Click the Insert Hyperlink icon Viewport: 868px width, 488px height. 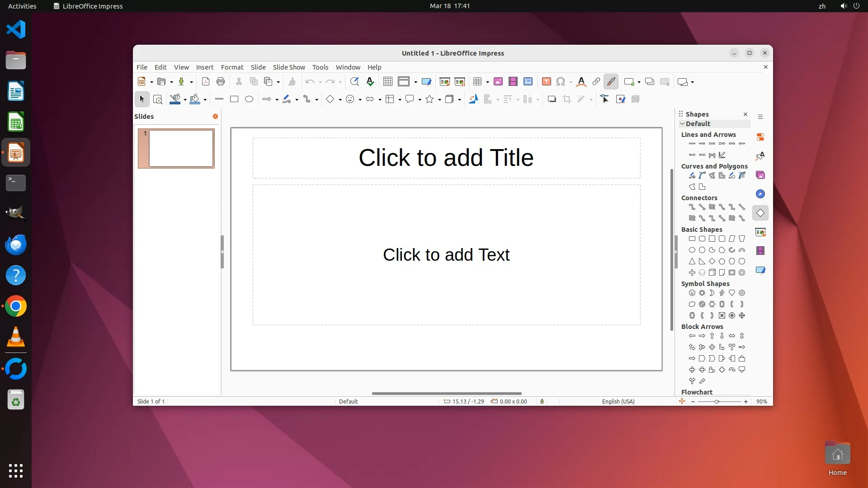[596, 82]
